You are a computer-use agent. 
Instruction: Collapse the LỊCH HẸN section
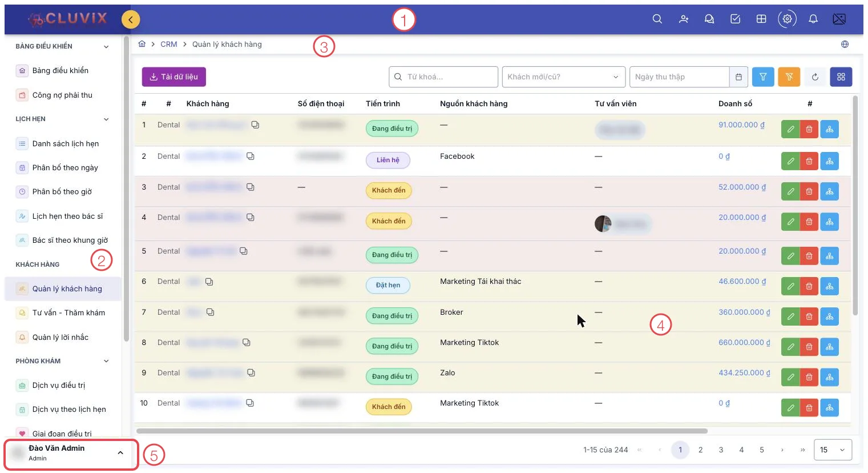[106, 119]
